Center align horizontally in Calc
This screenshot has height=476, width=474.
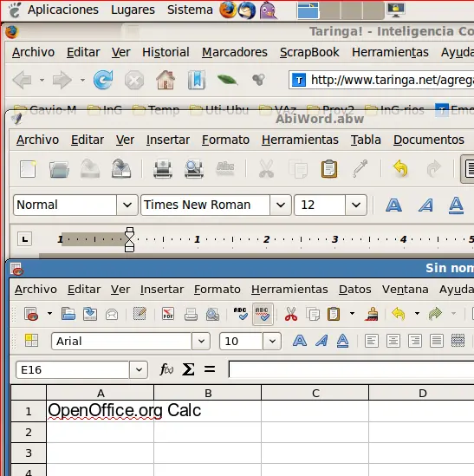tap(393, 341)
